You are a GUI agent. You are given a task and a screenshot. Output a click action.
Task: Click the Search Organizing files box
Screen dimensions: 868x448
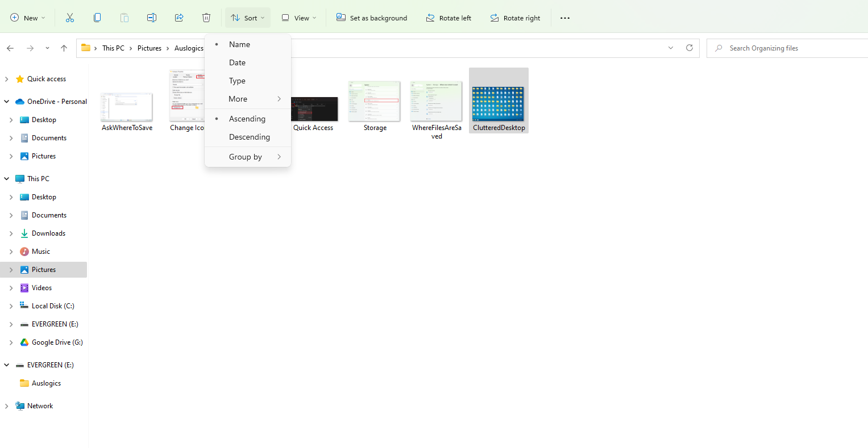(x=790, y=48)
